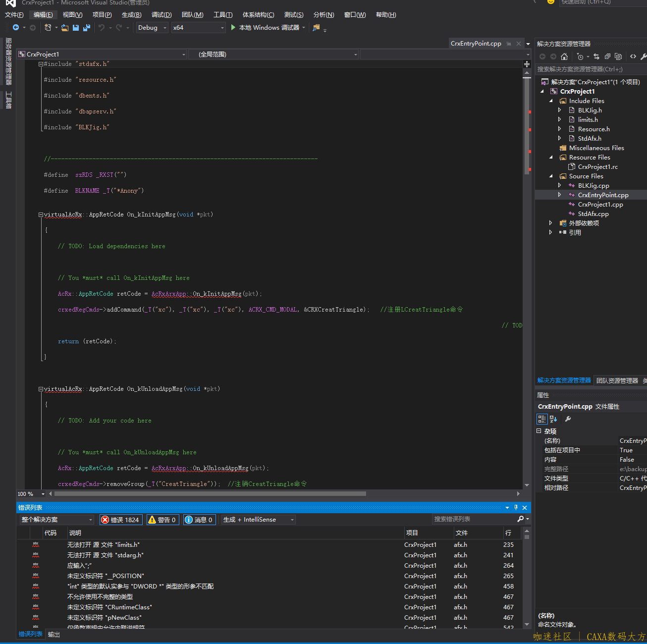This screenshot has width=647, height=644.
Task: Switch to the 输出 Output tab
Action: point(54,635)
